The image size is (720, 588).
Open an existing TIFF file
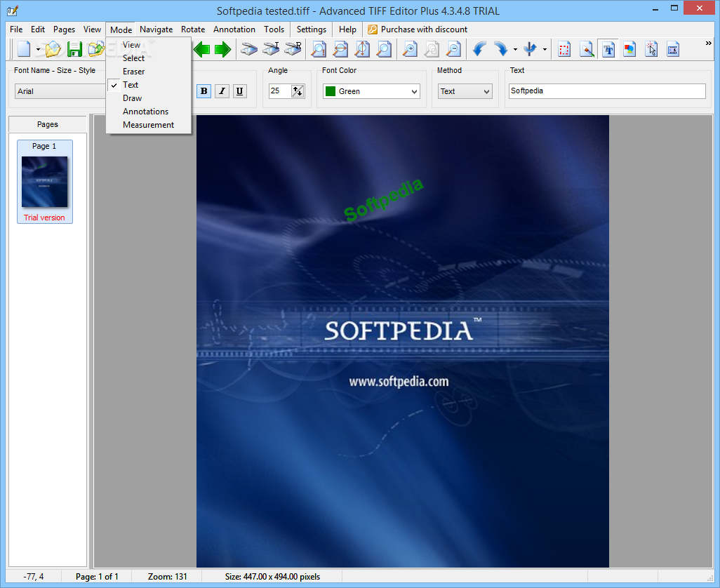[53, 49]
